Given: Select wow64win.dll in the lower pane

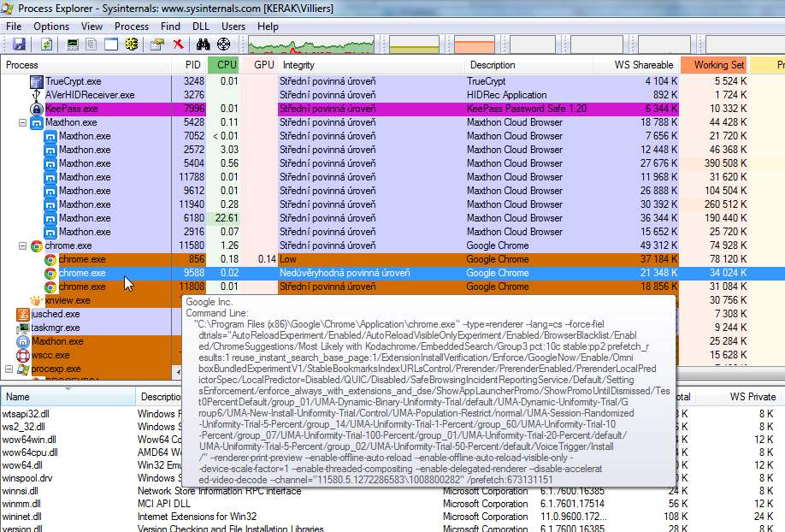Looking at the screenshot, I should click(29, 440).
